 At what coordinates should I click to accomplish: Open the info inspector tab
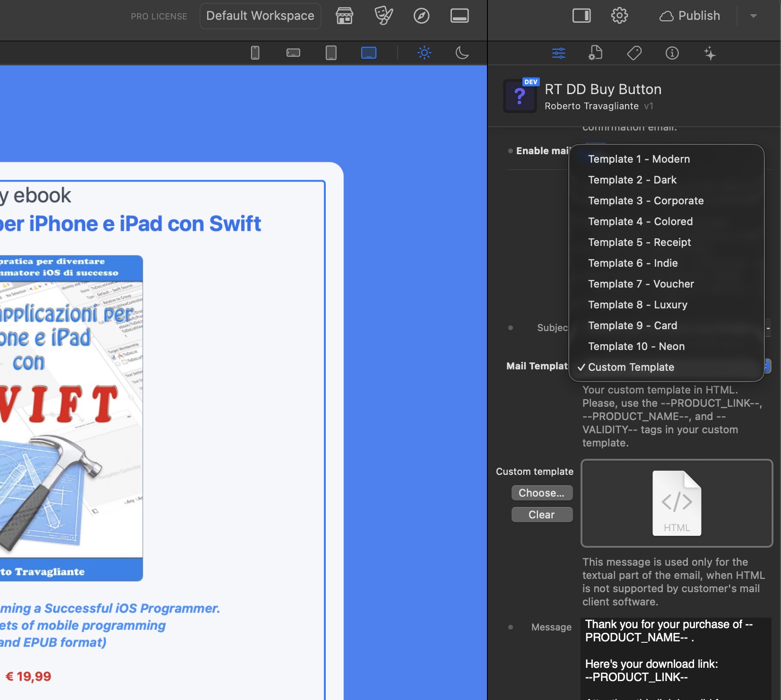[672, 53]
